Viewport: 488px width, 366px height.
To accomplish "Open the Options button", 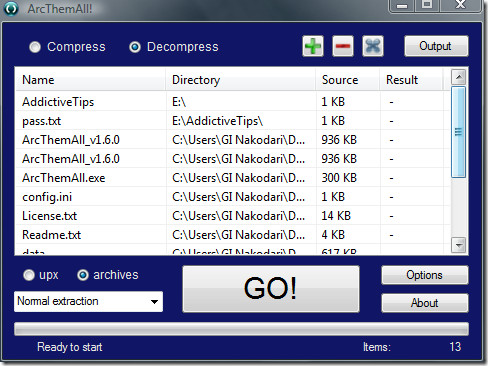I will click(x=425, y=275).
